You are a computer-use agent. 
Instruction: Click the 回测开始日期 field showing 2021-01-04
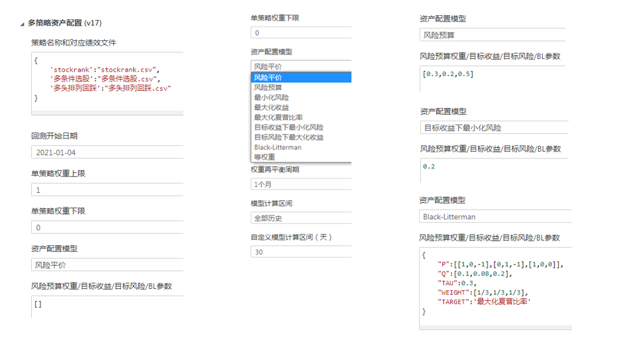tap(107, 152)
